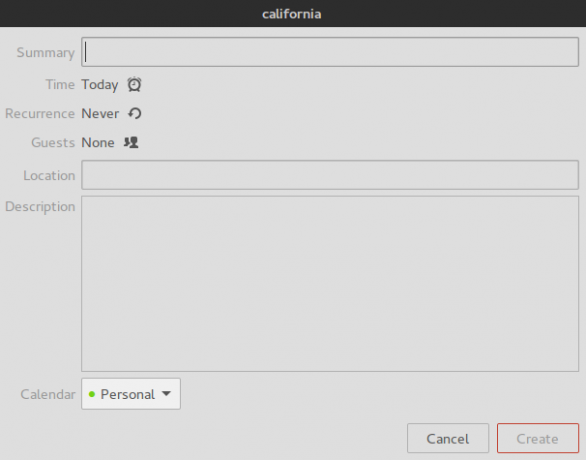Click the Summary text field

pyautogui.click(x=330, y=52)
